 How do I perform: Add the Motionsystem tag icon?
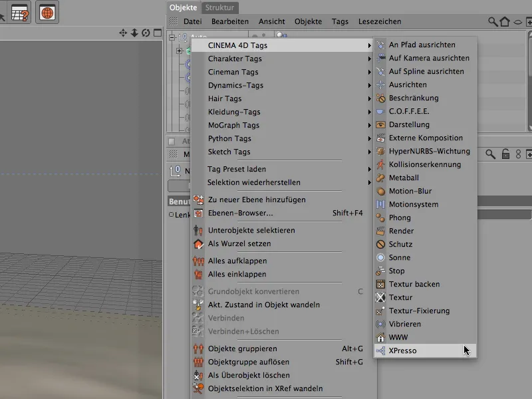click(x=380, y=204)
